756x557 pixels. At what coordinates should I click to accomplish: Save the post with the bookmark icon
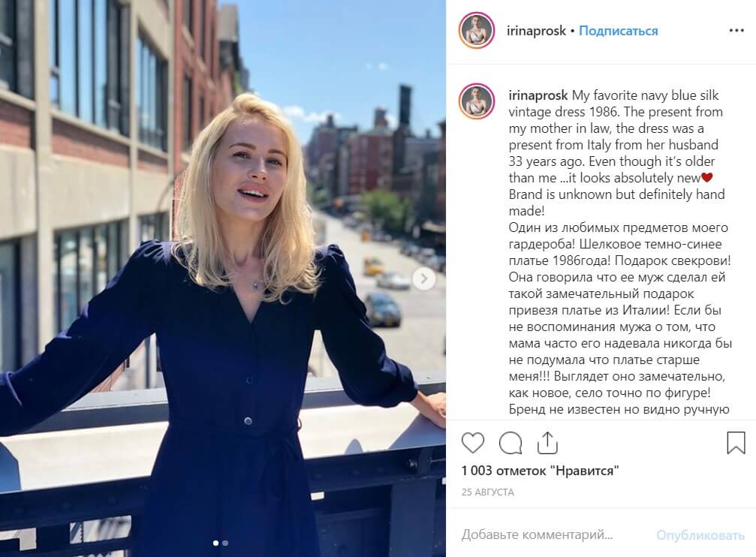(736, 443)
